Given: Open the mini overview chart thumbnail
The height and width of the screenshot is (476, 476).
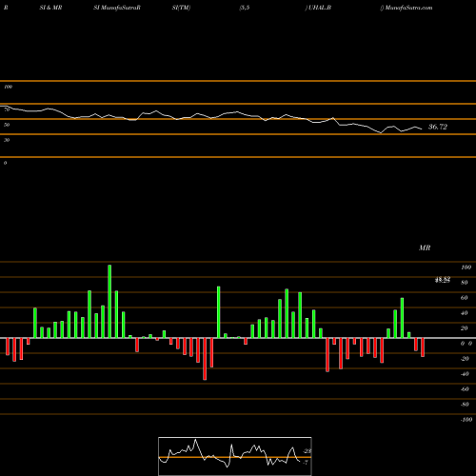Looking at the screenshot, I should 235,456.
